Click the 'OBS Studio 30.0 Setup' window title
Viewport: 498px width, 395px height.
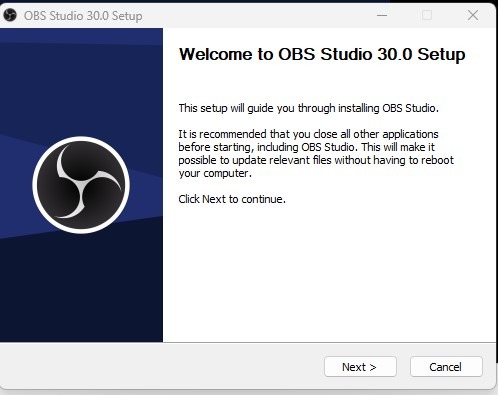click(x=83, y=16)
